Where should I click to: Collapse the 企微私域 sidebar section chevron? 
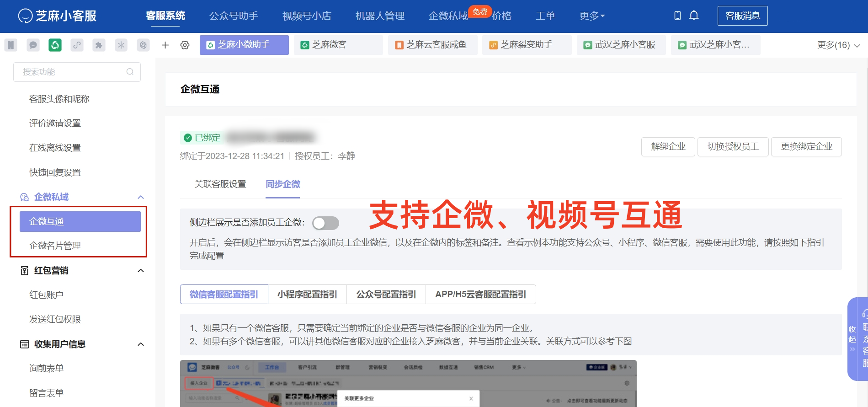click(141, 197)
